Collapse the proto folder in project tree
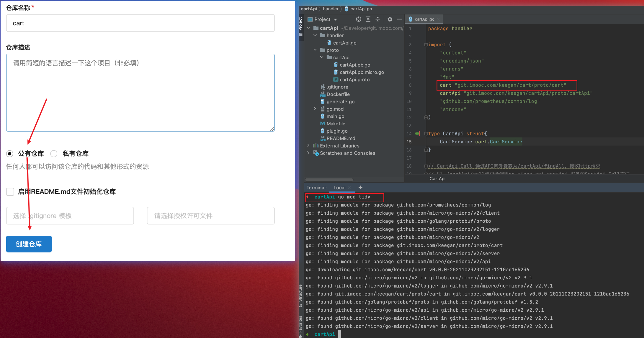The height and width of the screenshot is (338, 644). (315, 50)
